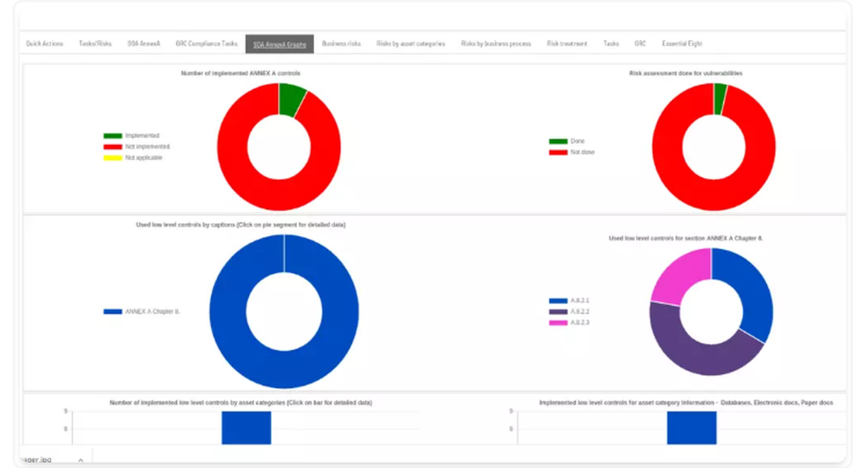Click blue bar in asset category information chart
This screenshot has width=868, height=468.
[692, 427]
